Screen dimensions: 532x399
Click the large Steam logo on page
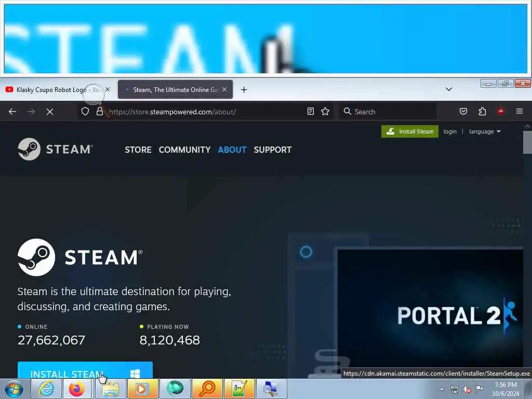click(80, 257)
